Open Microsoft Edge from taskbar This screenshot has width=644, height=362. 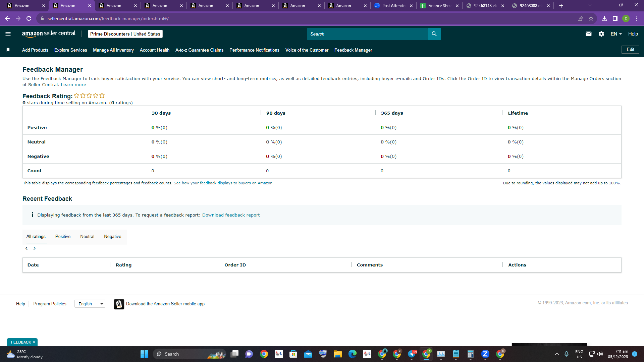click(x=352, y=354)
